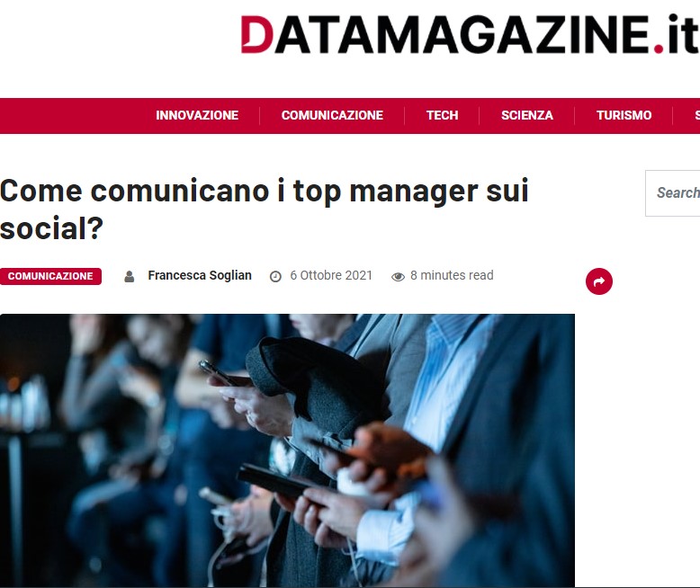Screen dimensions: 700x588
Task: Click the 8 minutes read label
Action: click(452, 275)
